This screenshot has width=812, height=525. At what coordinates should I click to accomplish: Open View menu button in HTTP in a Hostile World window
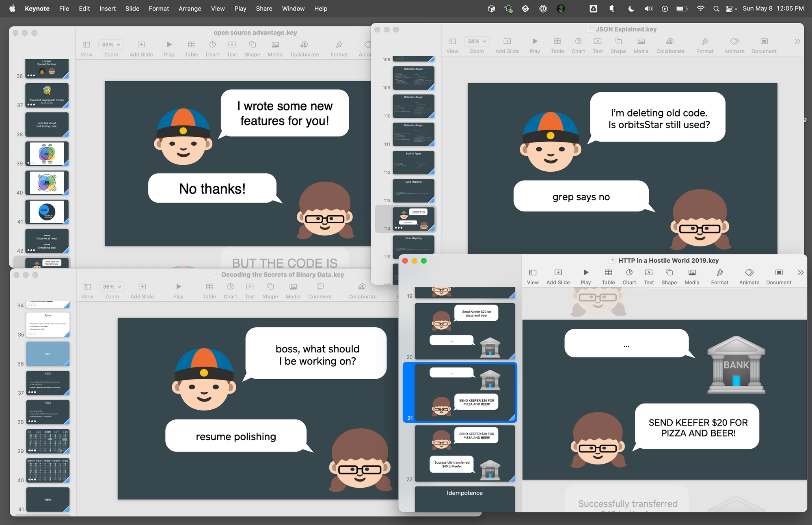coord(533,277)
